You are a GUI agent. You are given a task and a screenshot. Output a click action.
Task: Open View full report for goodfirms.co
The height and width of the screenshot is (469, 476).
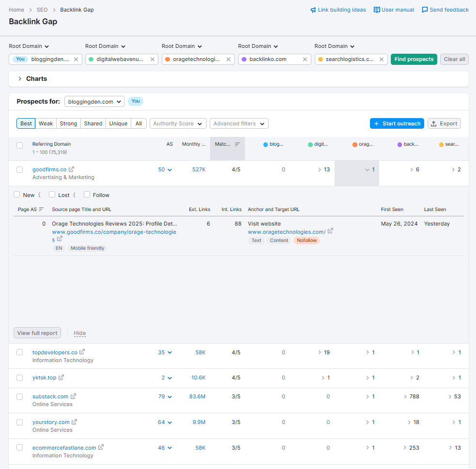37,333
